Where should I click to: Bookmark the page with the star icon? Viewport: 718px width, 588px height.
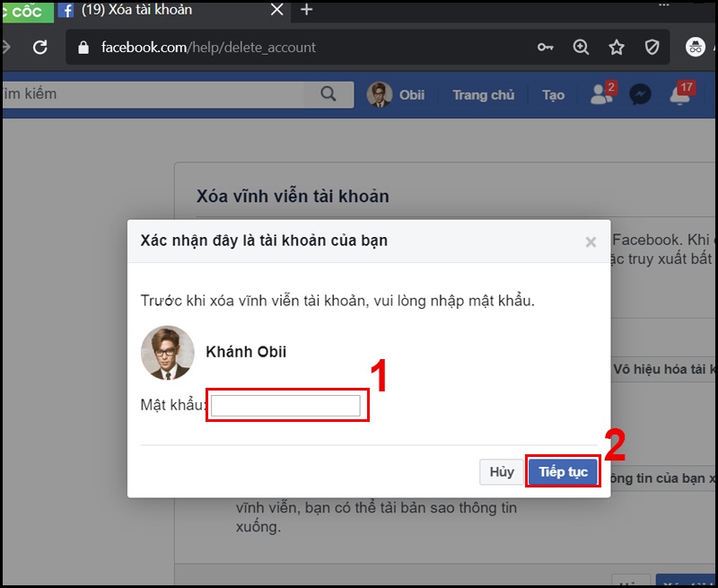[x=617, y=46]
